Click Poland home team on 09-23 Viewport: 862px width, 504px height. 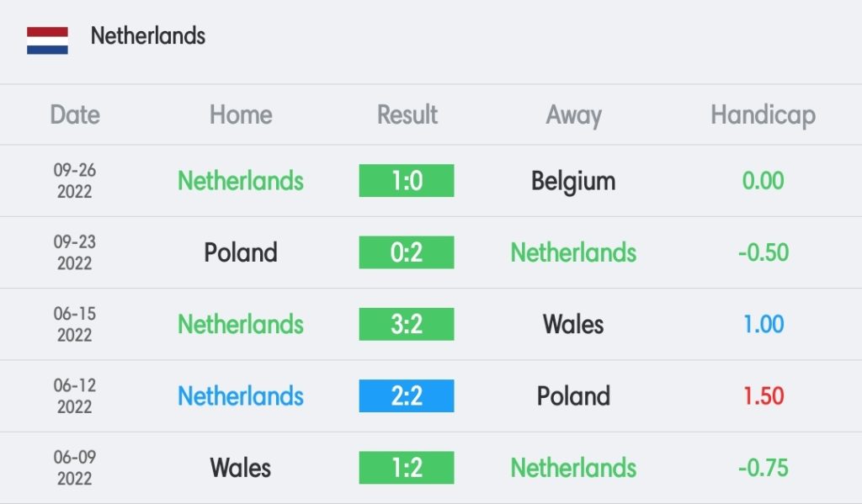pyautogui.click(x=241, y=252)
